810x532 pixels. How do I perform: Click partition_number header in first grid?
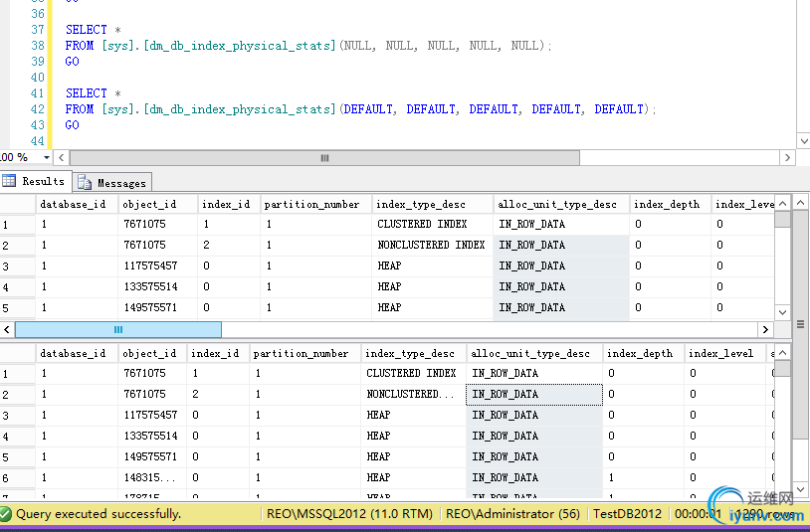point(315,204)
